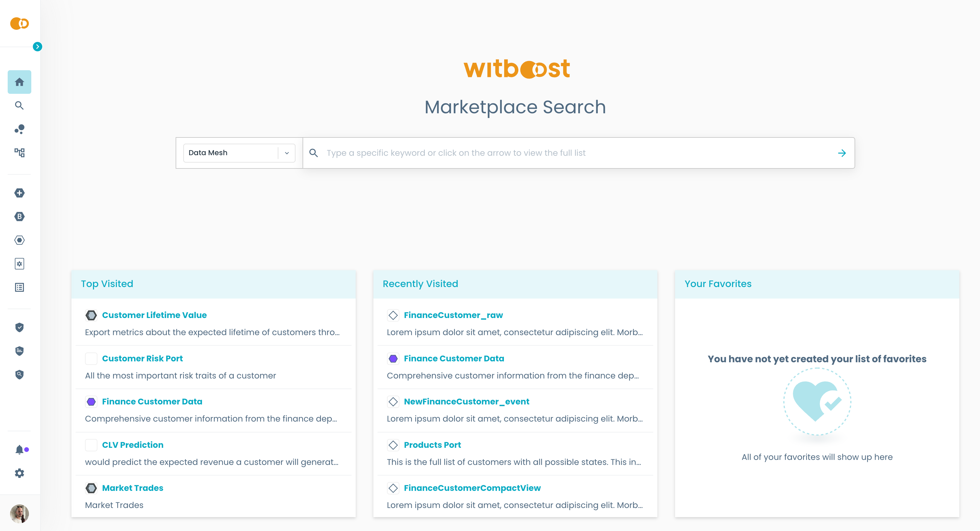
Task: Click the user avatar thumbnail
Action: [19, 514]
